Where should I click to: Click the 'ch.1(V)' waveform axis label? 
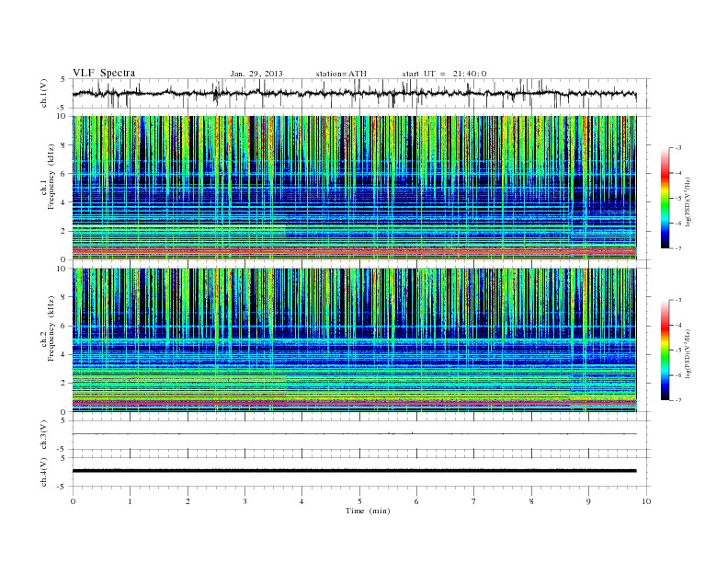(x=43, y=93)
